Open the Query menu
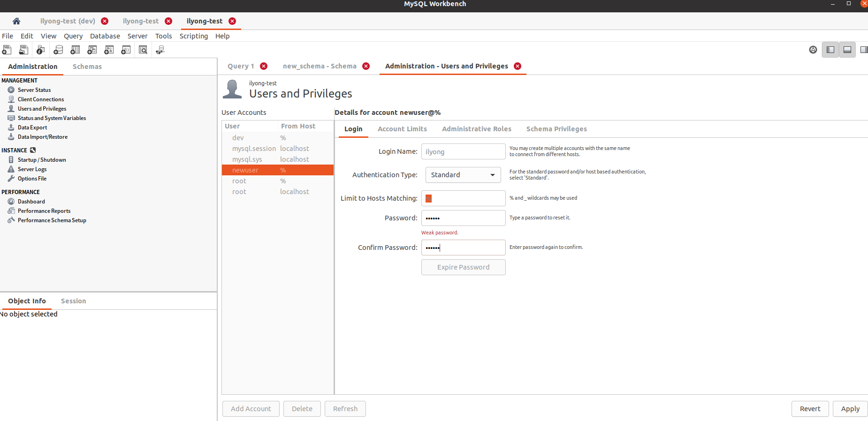The width and height of the screenshot is (868, 421). (x=73, y=36)
